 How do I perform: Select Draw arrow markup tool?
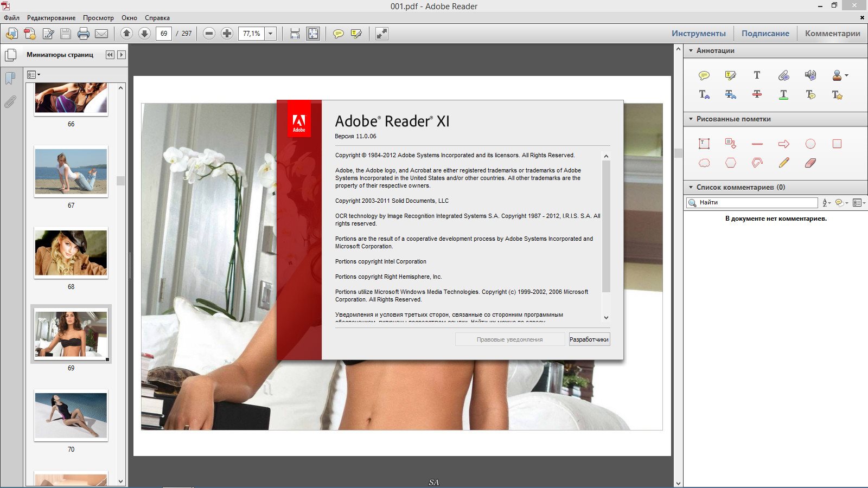[783, 144]
